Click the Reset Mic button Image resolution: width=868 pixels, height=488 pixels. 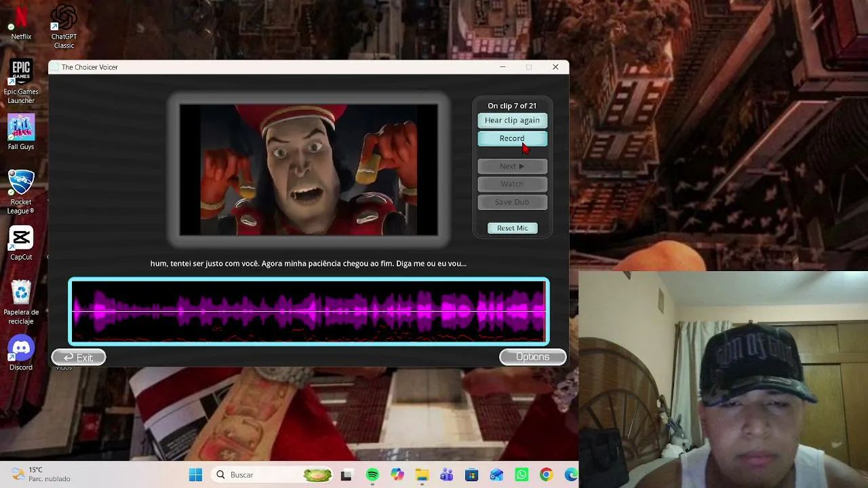point(512,228)
